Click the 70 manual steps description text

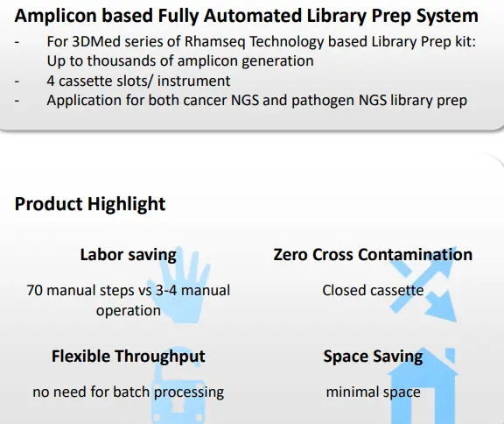129,300
